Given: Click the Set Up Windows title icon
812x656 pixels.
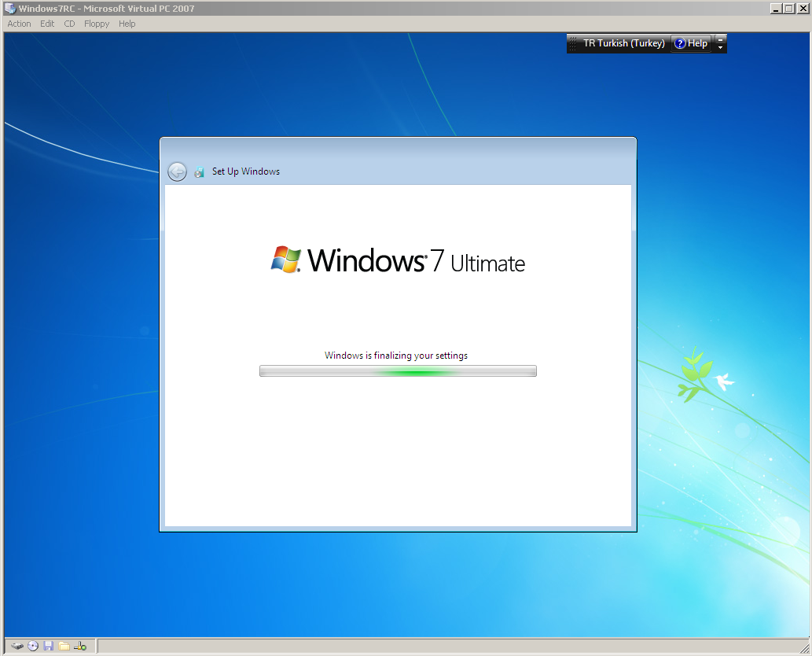Looking at the screenshot, I should pos(199,172).
